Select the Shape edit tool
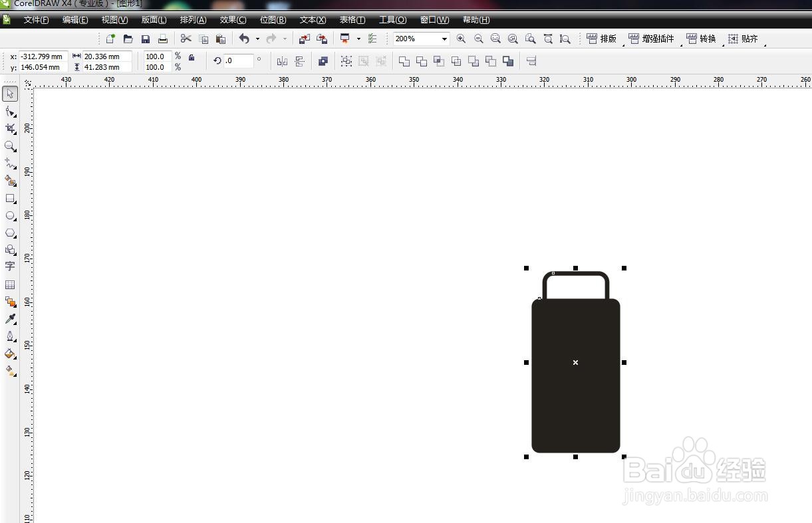This screenshot has height=523, width=812. tap(10, 111)
